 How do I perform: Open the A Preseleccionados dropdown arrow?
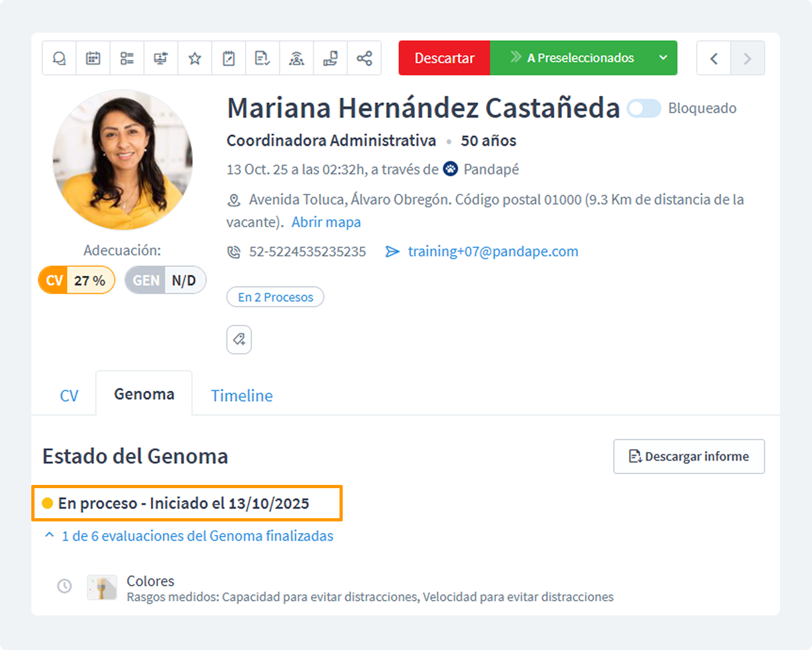coord(663,58)
